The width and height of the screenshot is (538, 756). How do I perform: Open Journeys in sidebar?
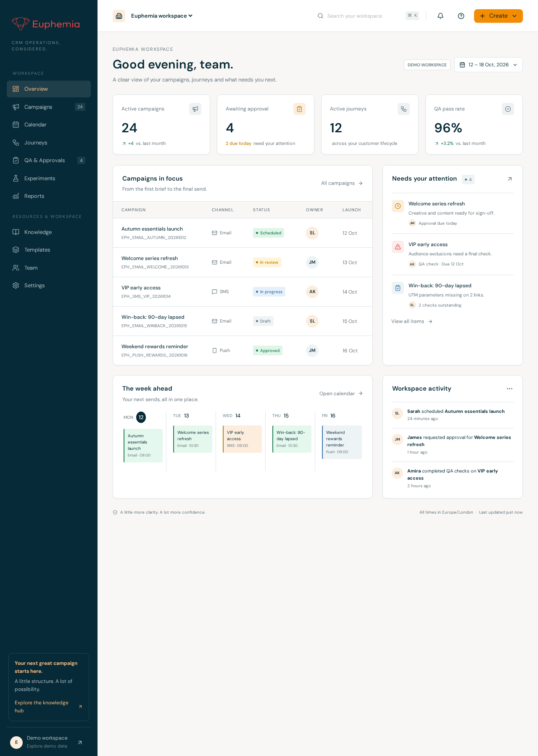pos(49,143)
